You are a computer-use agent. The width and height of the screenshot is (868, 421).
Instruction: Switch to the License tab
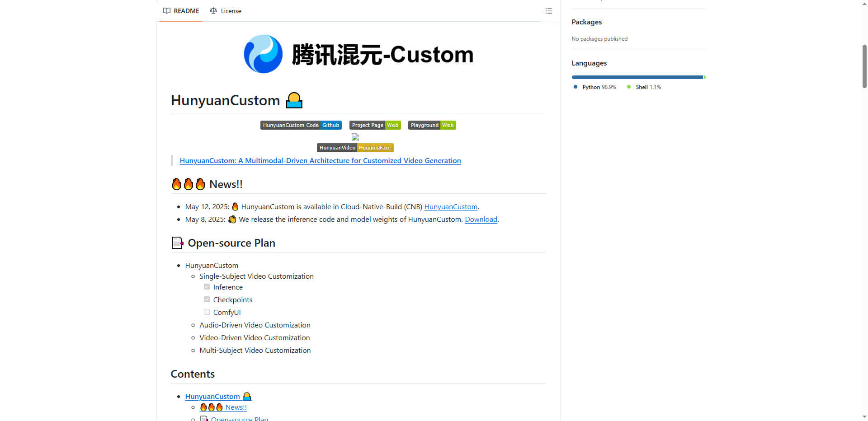[226, 11]
